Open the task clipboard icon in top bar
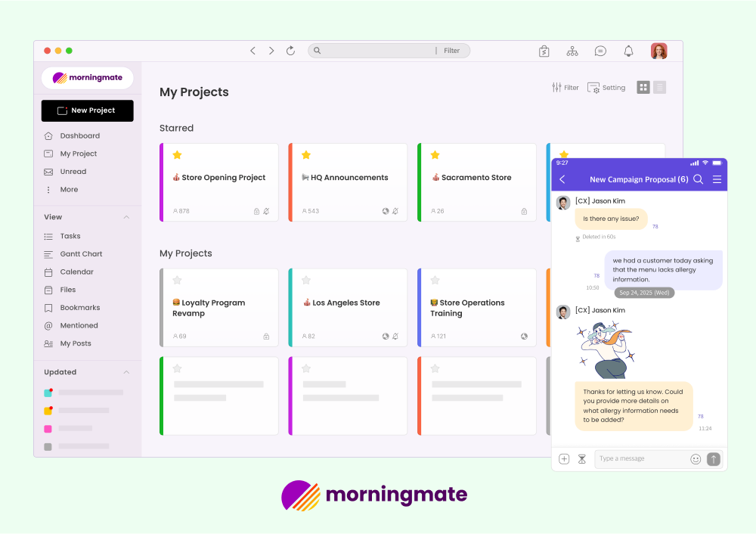Image resolution: width=756 pixels, height=534 pixels. [x=544, y=51]
